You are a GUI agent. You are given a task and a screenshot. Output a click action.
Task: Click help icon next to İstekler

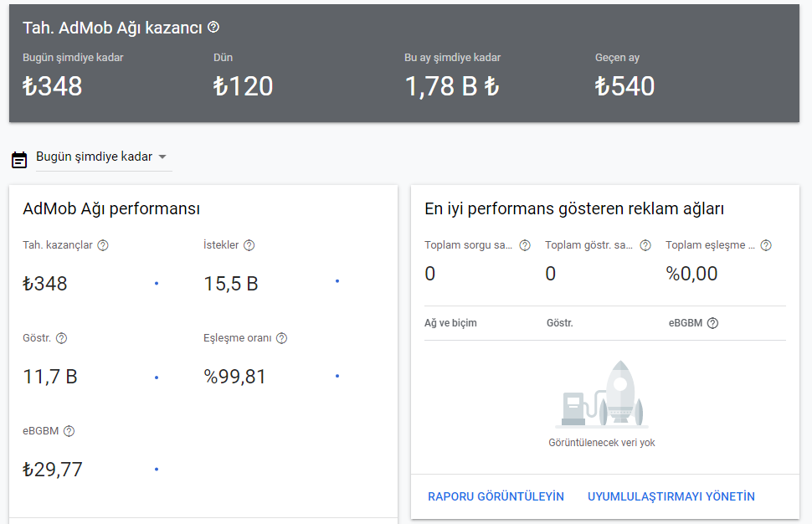(249, 245)
